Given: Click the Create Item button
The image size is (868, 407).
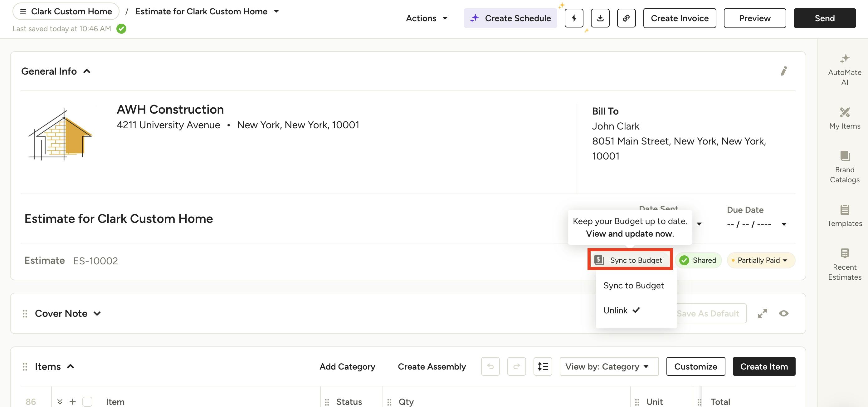Looking at the screenshot, I should [763, 366].
